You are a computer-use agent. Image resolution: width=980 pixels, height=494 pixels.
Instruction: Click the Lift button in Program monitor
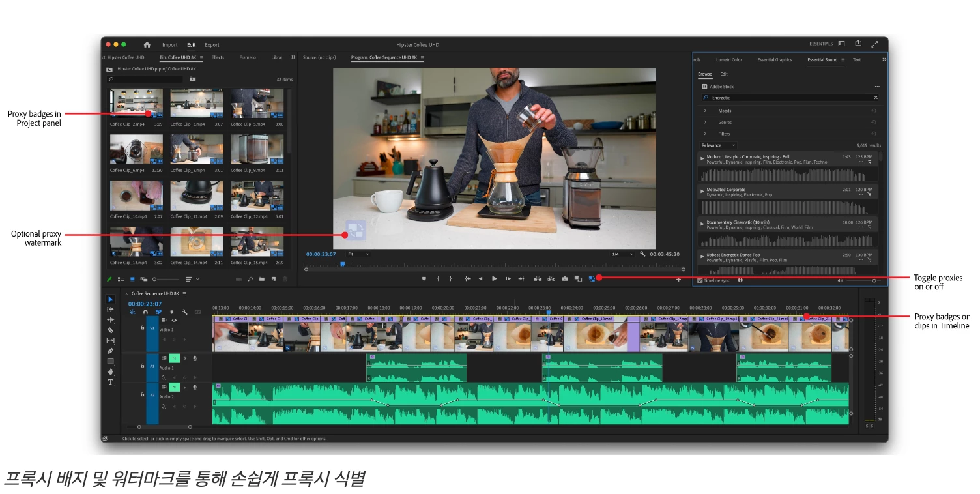[x=538, y=278]
